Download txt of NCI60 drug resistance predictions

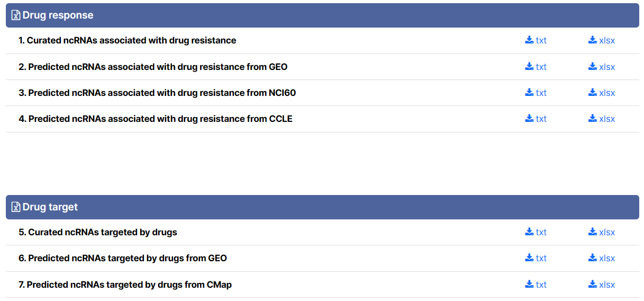click(x=536, y=93)
